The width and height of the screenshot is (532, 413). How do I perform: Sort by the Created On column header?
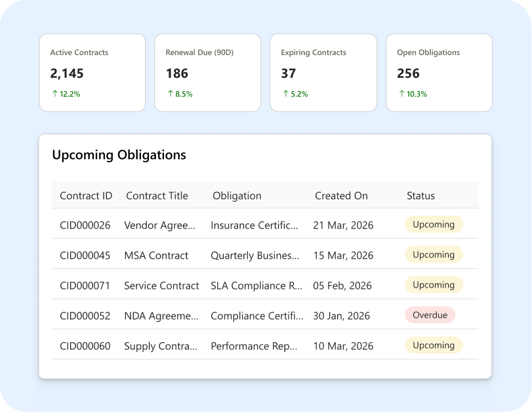pyautogui.click(x=341, y=196)
